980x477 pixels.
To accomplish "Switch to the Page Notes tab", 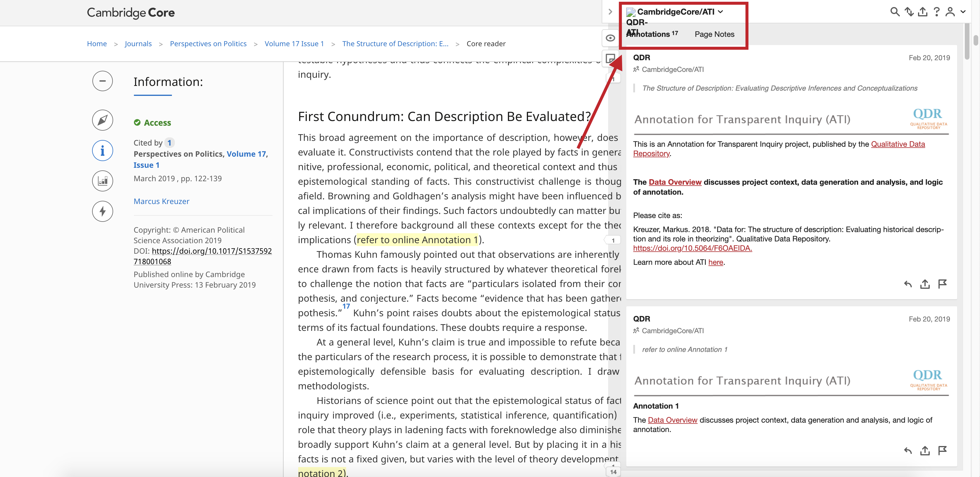I will coord(714,34).
